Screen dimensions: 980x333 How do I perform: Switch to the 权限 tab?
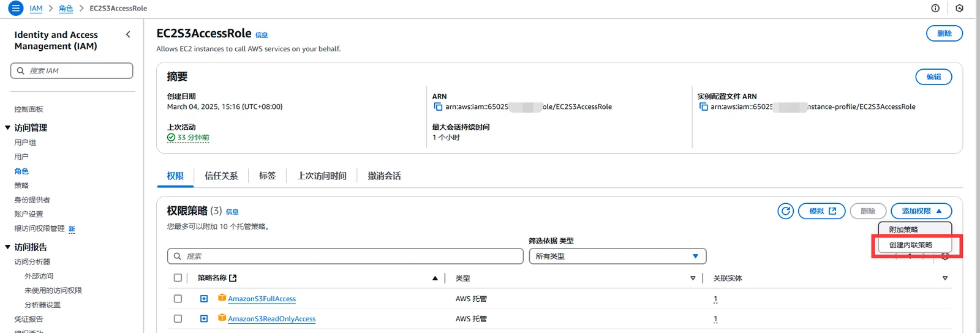(x=175, y=176)
